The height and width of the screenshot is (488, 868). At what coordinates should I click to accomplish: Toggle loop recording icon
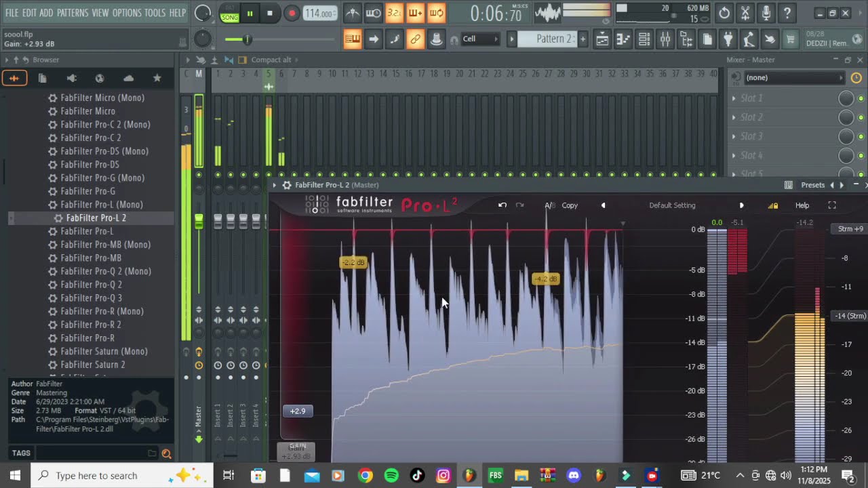[x=436, y=13]
